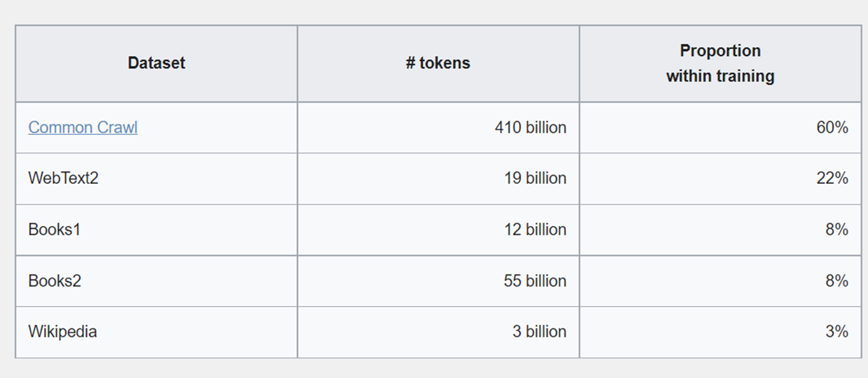Click the word 'Crawl' in the link
The width and height of the screenshot is (868, 378).
(118, 127)
